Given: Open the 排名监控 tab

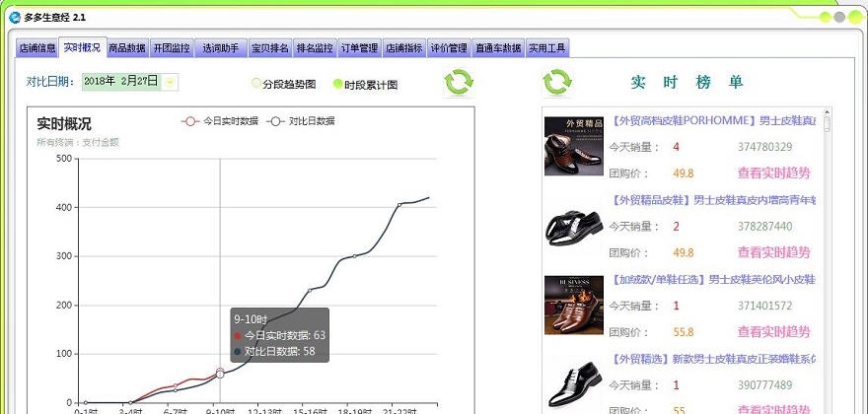Looking at the screenshot, I should coord(315,48).
